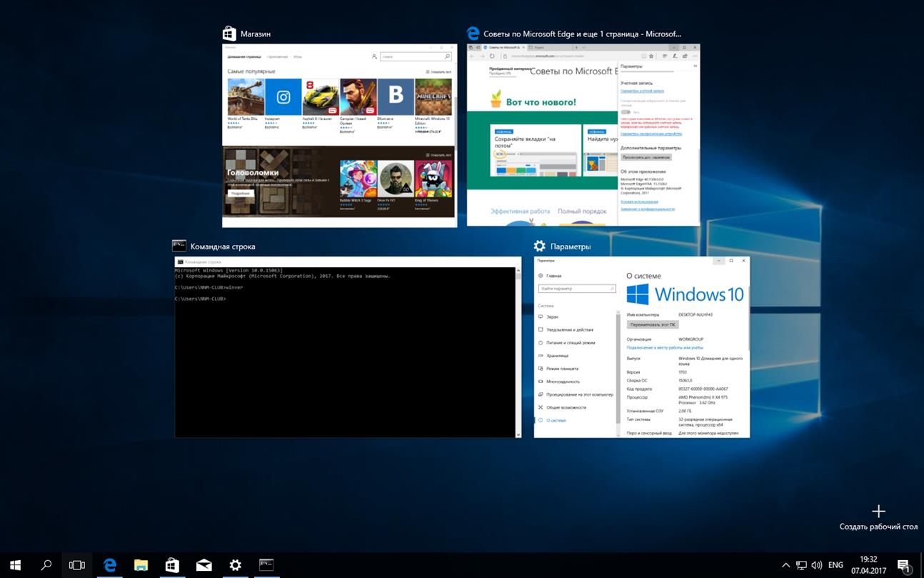Click the refresh icon in Edge's toolbar
The width and height of the screenshot is (924, 578).
click(491, 56)
